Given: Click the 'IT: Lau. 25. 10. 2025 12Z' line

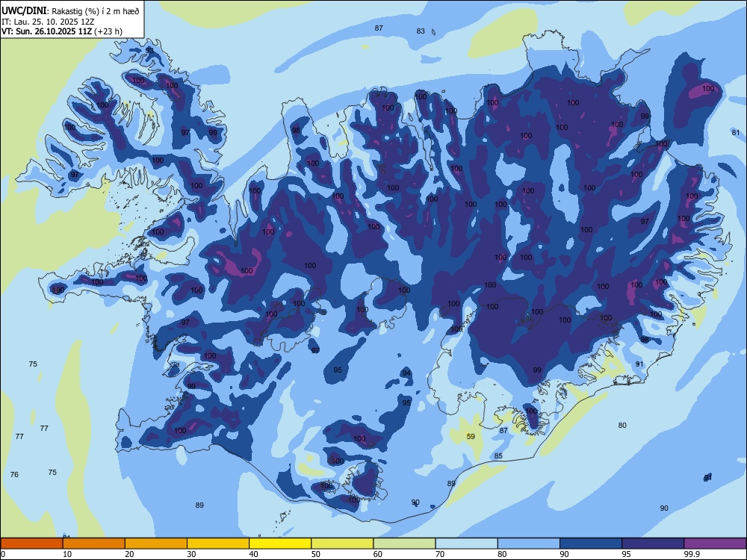Looking at the screenshot, I should point(48,22).
